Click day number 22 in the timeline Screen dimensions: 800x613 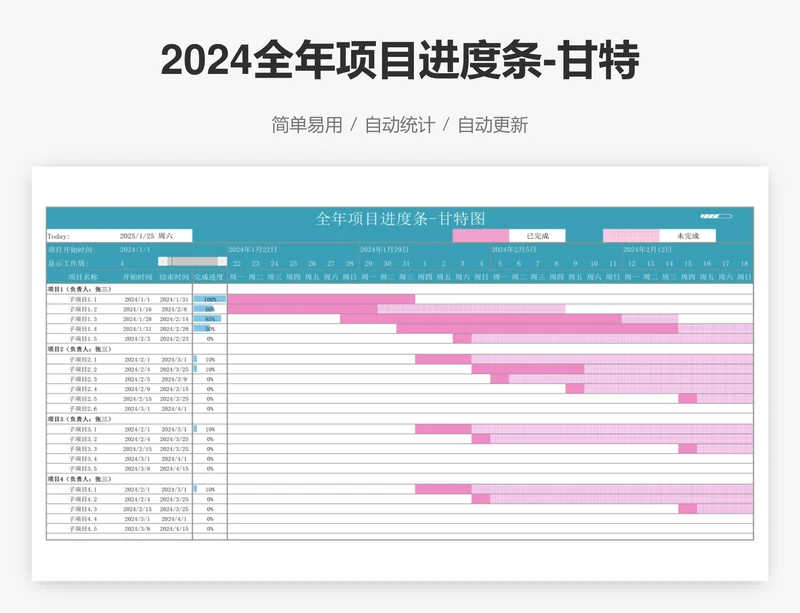[237, 264]
